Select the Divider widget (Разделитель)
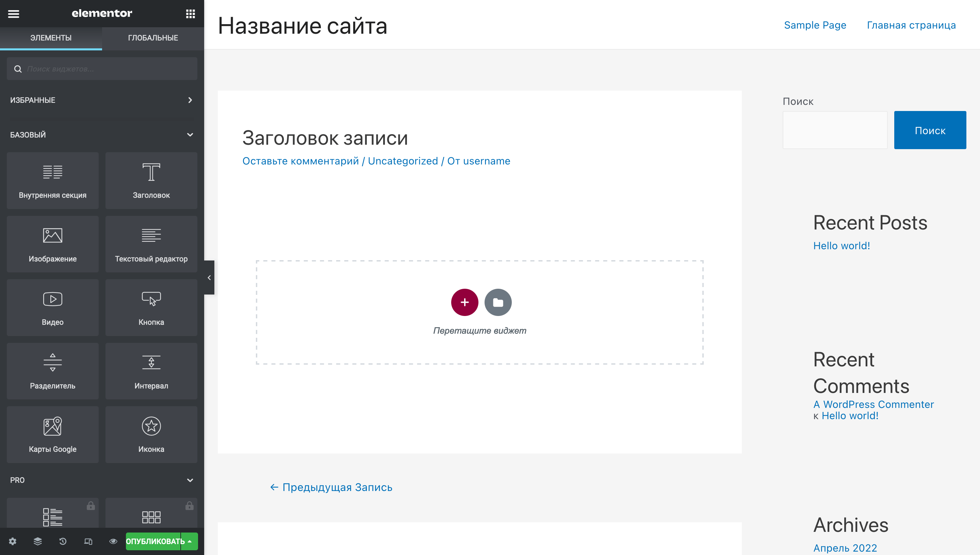Screen dimensions: 980x555 [52, 371]
